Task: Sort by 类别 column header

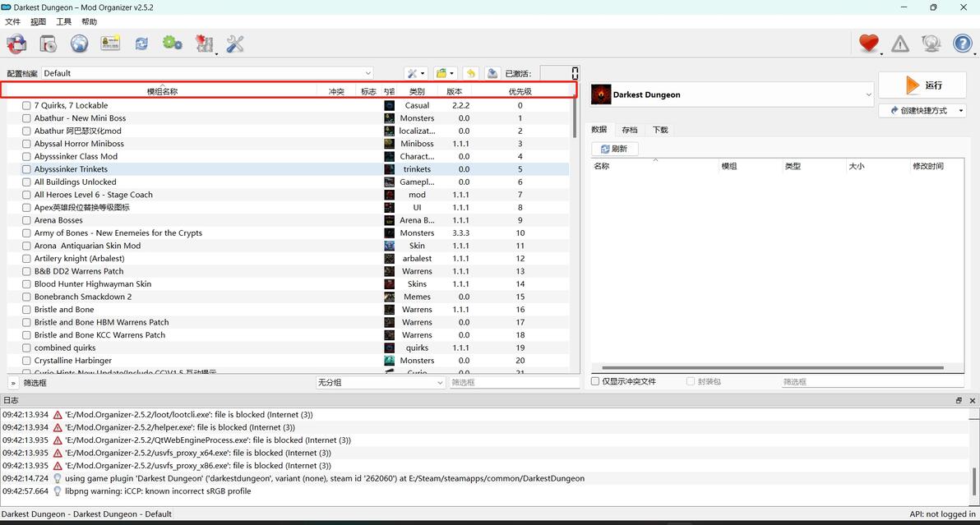Action: (x=417, y=91)
